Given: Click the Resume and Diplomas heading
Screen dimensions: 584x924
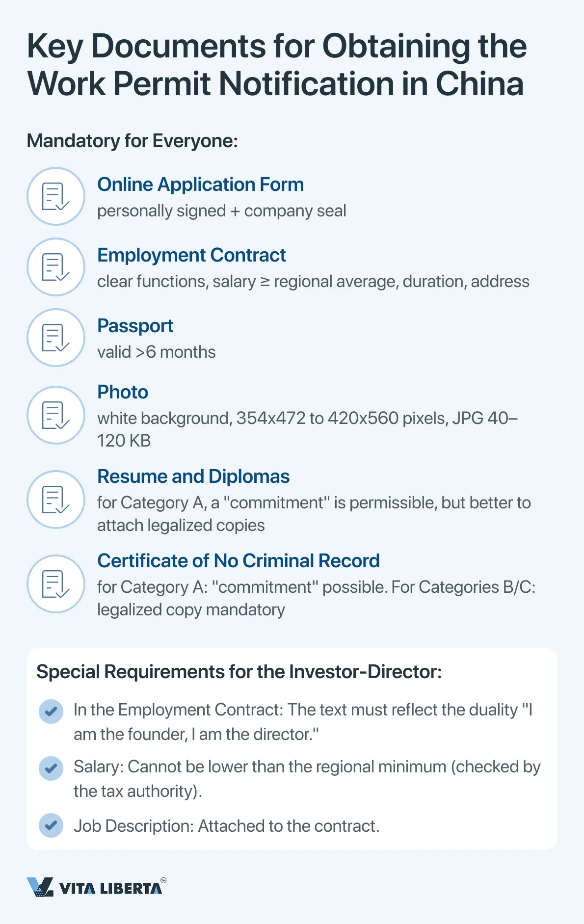Looking at the screenshot, I should click(193, 476).
